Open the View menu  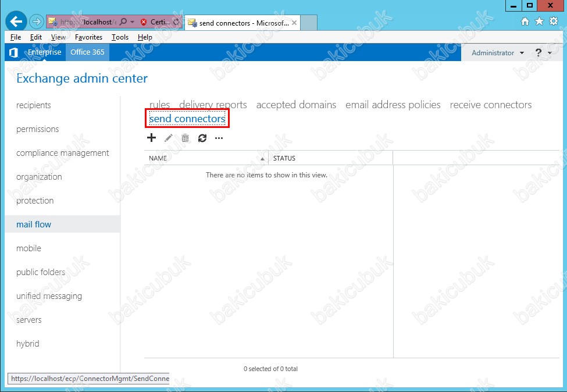point(58,37)
